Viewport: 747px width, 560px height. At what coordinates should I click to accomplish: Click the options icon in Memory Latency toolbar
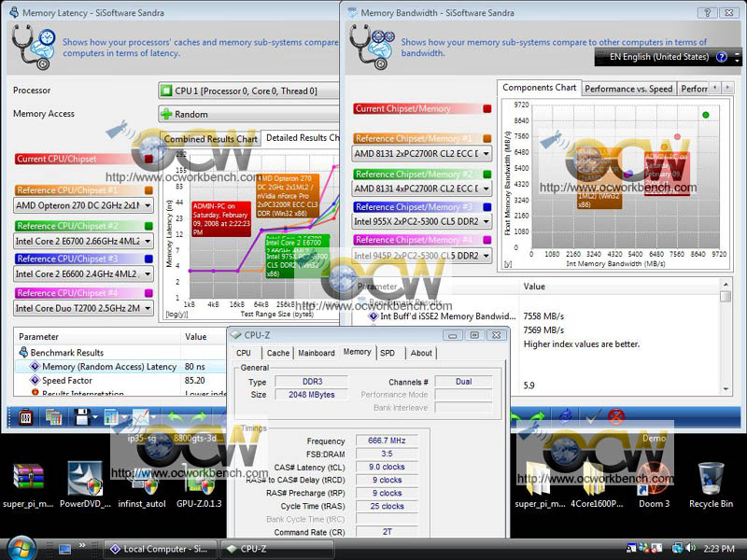[x=26, y=417]
